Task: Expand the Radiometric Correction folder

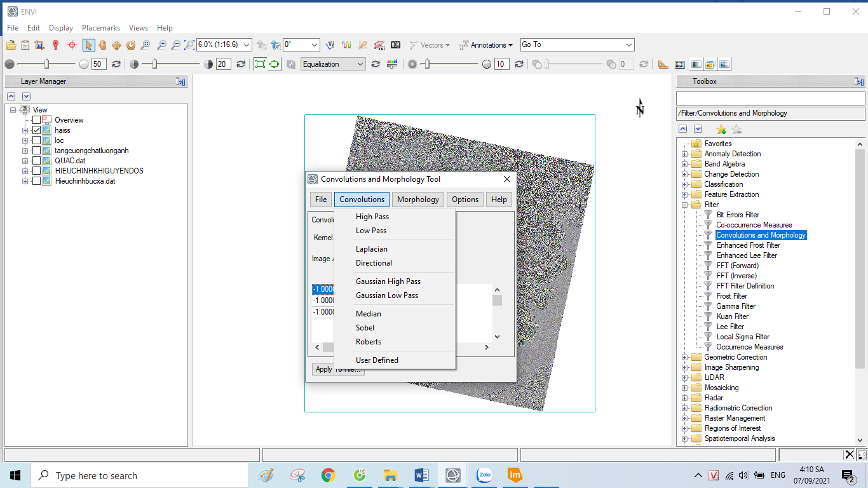Action: 684,408
